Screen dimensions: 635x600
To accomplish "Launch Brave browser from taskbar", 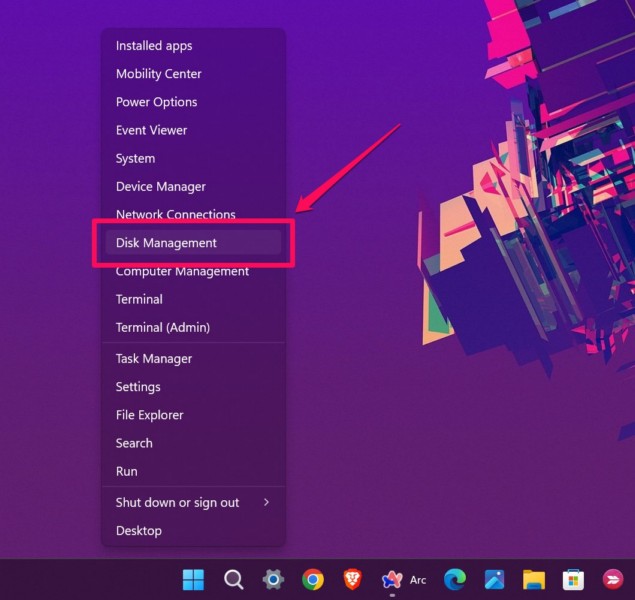I will tap(352, 580).
